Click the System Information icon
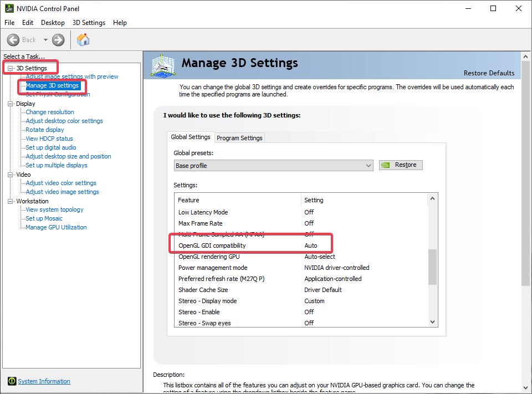The image size is (532, 394). point(12,381)
